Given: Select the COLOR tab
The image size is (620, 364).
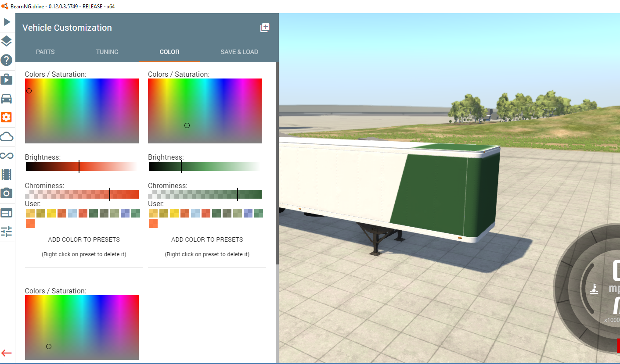Looking at the screenshot, I should pyautogui.click(x=169, y=52).
